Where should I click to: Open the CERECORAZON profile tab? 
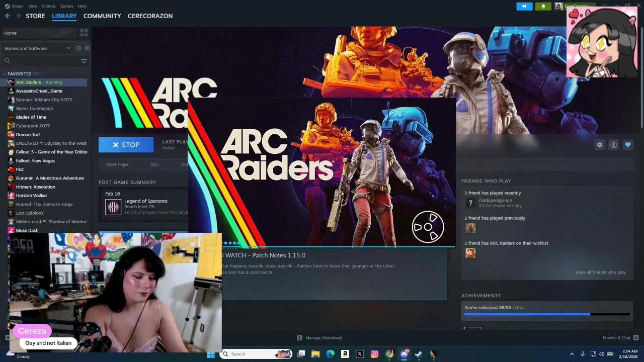pyautogui.click(x=150, y=16)
